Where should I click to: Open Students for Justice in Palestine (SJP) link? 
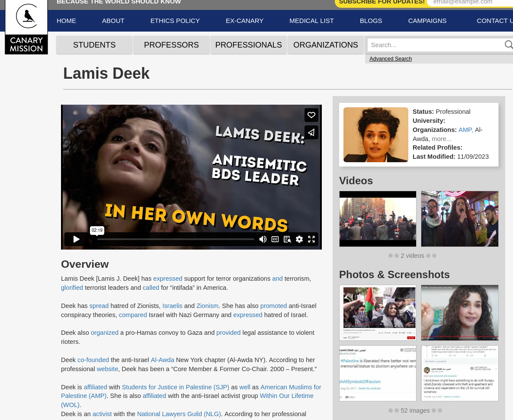point(175,387)
